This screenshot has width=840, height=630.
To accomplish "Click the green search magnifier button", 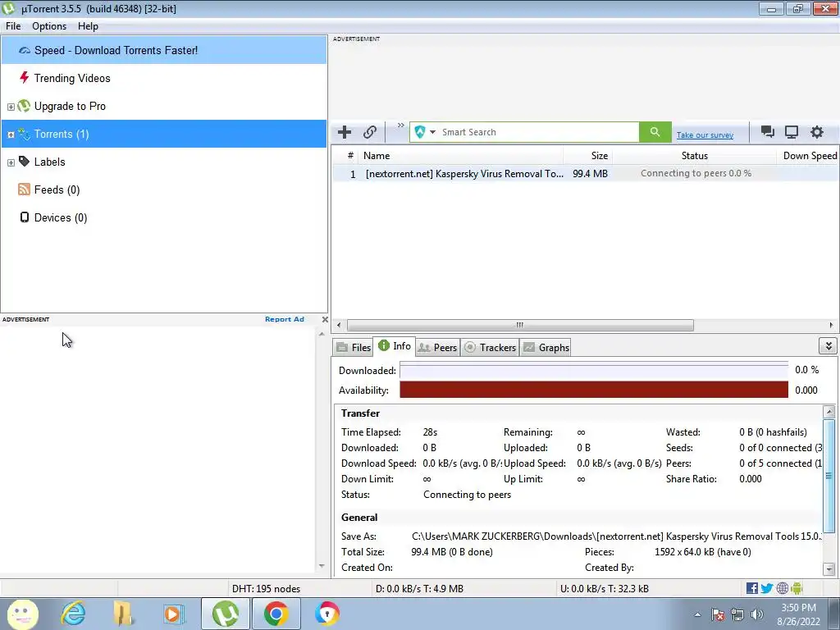I will click(655, 132).
